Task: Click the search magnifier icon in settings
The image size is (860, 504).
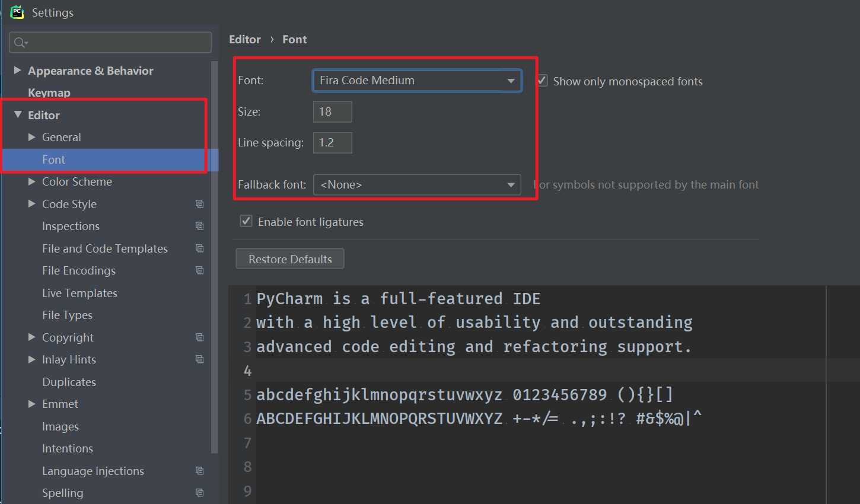Action: click(x=20, y=43)
